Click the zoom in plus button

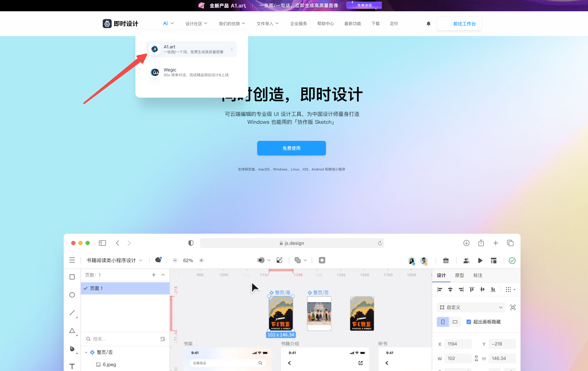coord(201,260)
